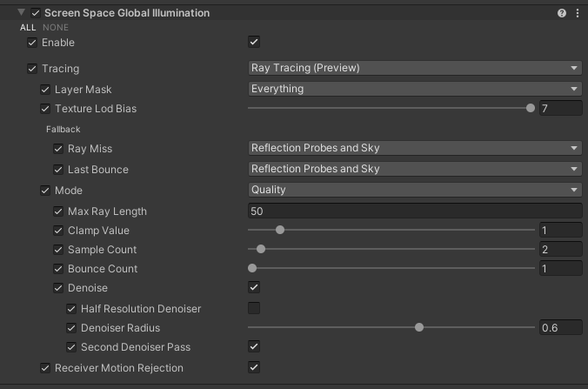Screen dimensions: 588x389
Task: Open the three-dot options menu in header
Action: point(578,14)
